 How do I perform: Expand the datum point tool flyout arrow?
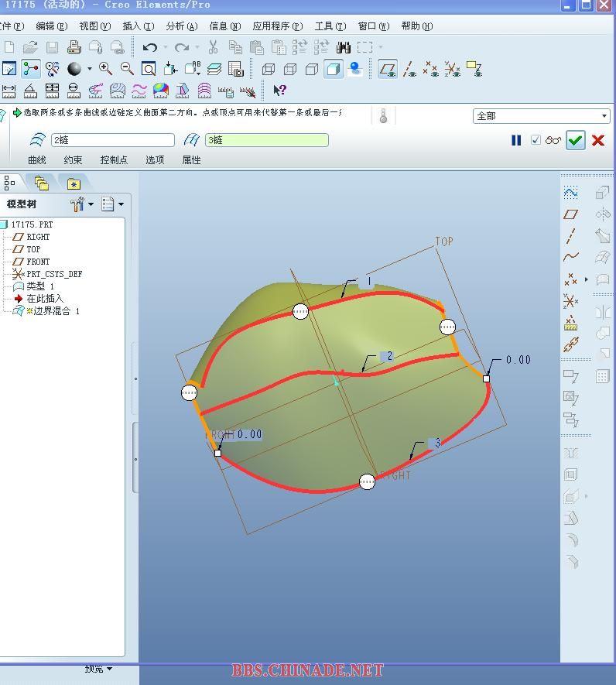click(x=587, y=279)
